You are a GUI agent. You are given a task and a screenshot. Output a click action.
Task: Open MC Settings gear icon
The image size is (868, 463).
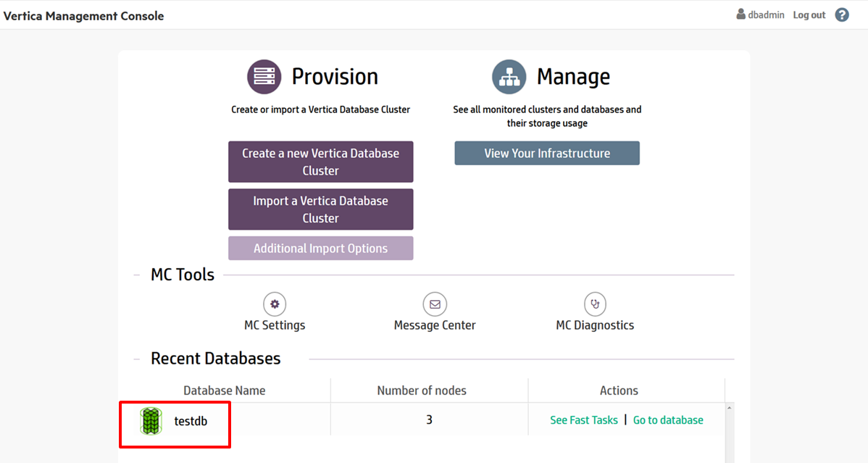[x=275, y=304]
